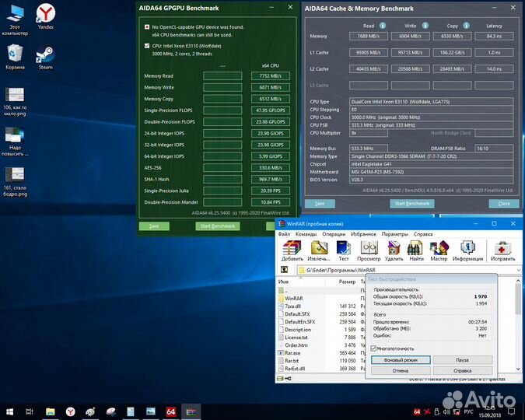Viewport: 525px width, 420px height.
Task: Click the Справка button in test dialog
Action: (462, 371)
